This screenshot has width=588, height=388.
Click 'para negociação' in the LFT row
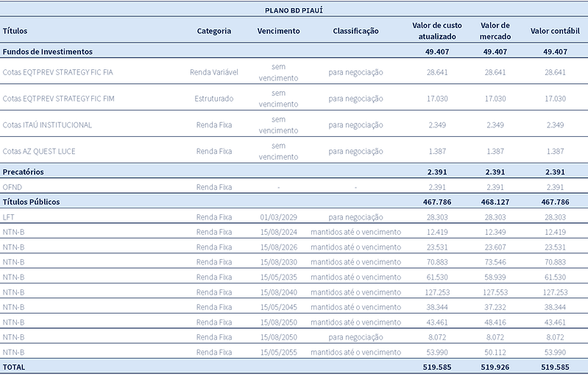point(355,217)
